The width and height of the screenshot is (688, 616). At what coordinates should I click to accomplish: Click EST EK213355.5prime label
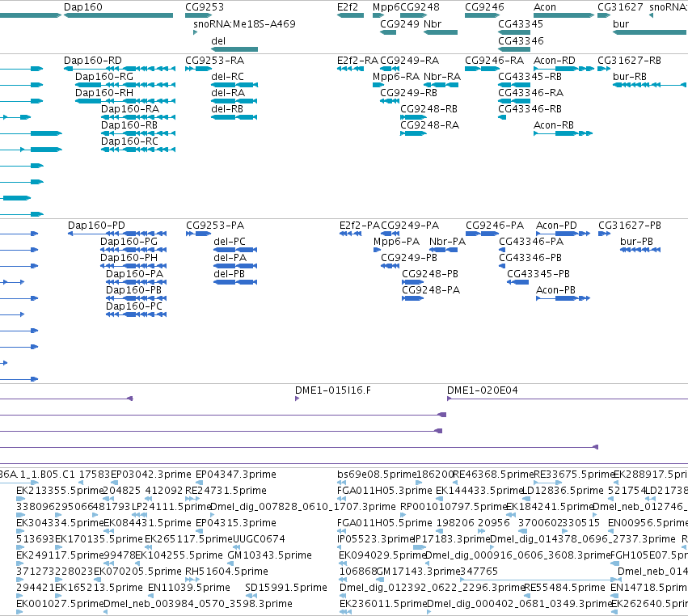(x=59, y=490)
